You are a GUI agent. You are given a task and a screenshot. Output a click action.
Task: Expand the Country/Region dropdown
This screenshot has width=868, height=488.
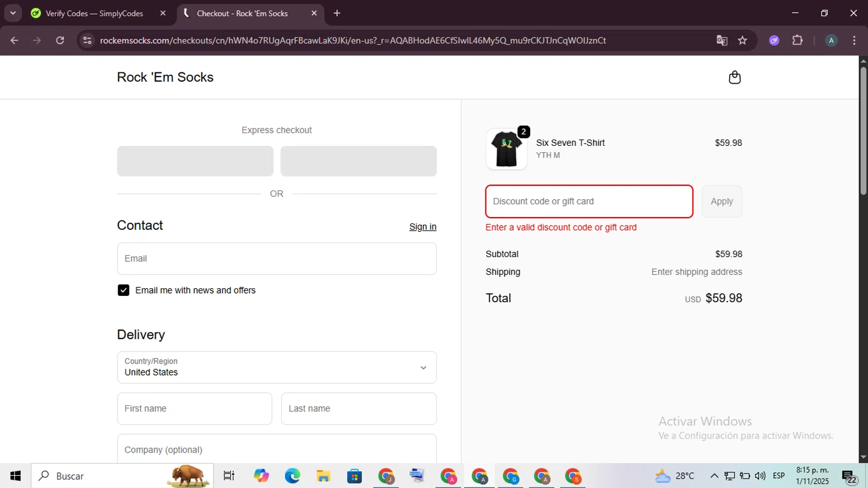coord(277,368)
